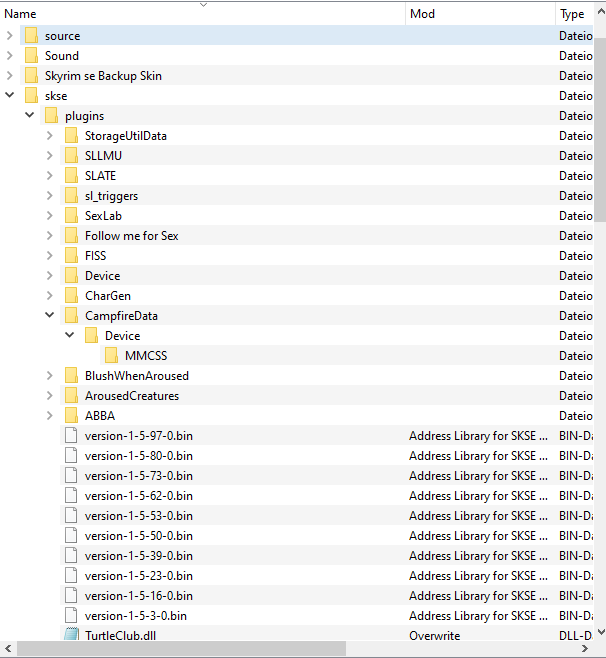The image size is (606, 658).
Task: Sort by the Mod column header
Action: pos(481,14)
